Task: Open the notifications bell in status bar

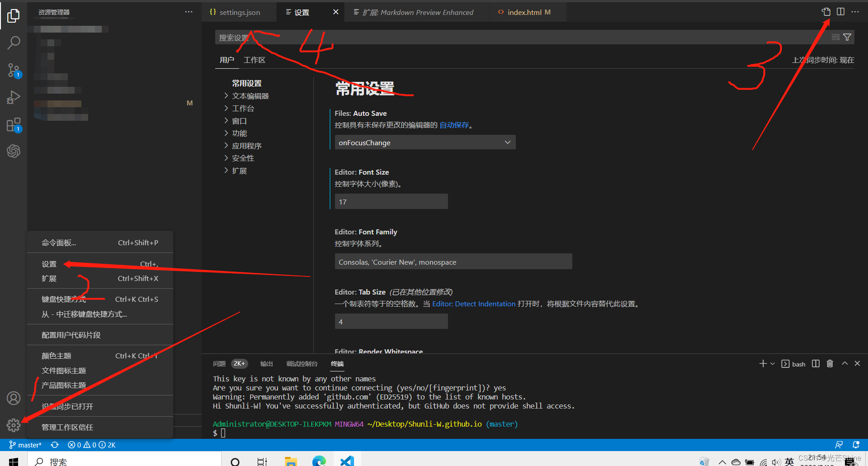Action: coord(856,445)
